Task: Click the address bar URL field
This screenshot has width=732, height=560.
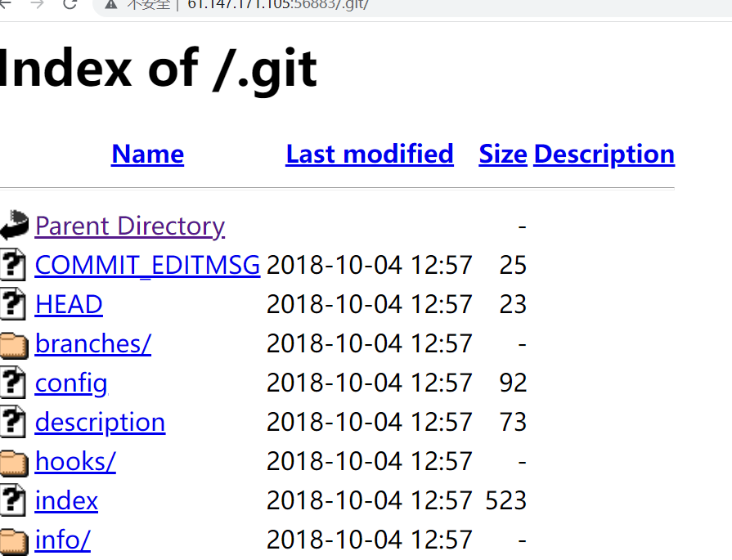Action: tap(409, 5)
